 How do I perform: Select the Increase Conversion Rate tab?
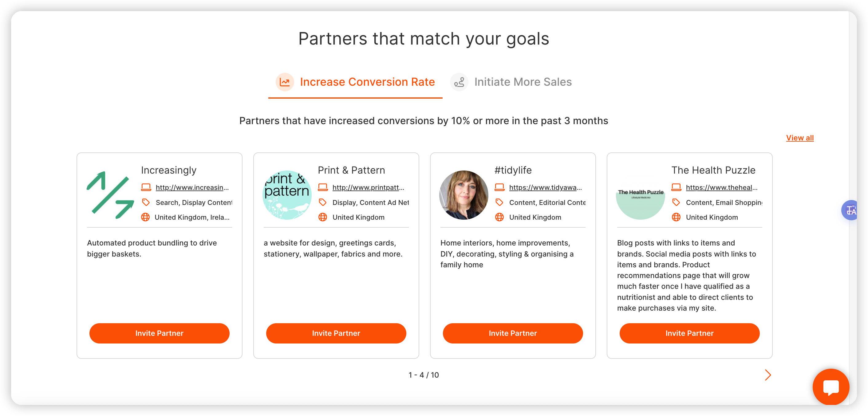tap(367, 82)
